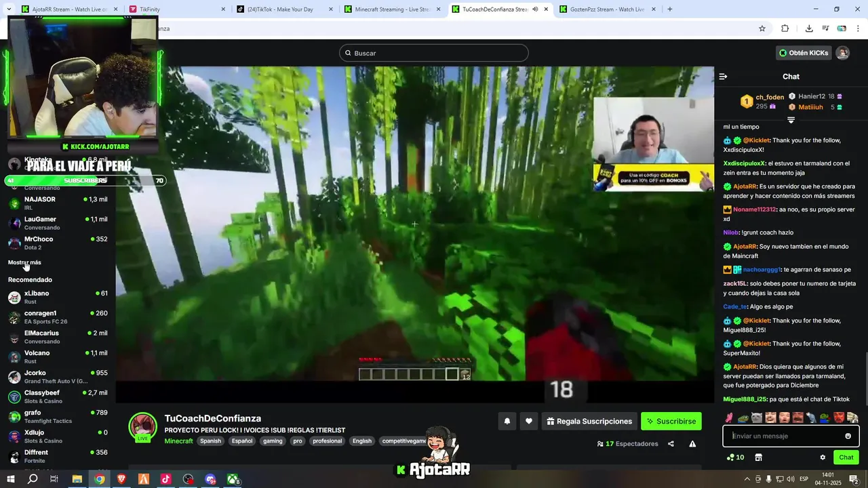
Task: Open grafo recommended channel
Action: (58, 416)
